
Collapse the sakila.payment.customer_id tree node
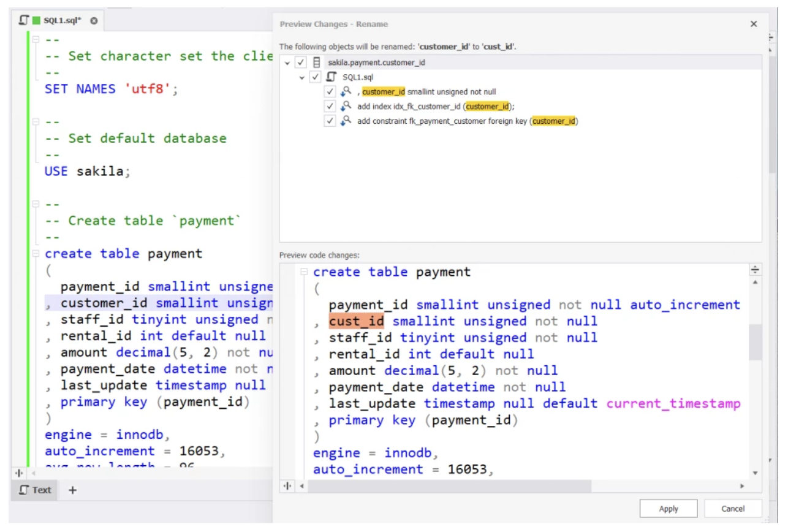[x=287, y=63]
